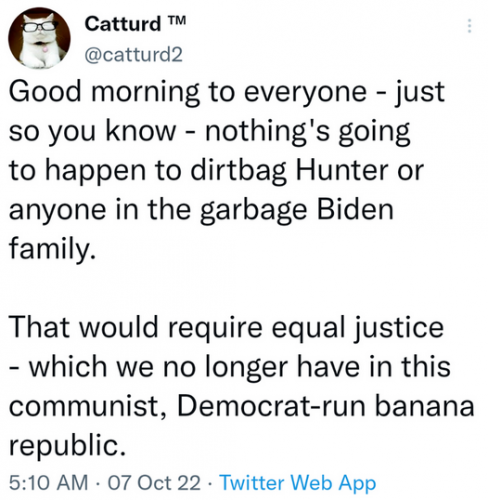This screenshot has width=488, height=500.
Task: Click the phrase "Democrat-run" in the tweet
Action: coord(271,406)
